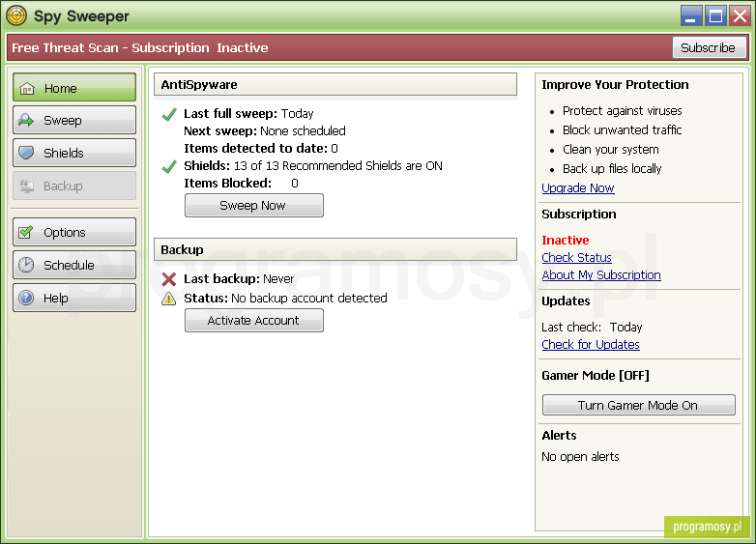
Task: Click the green check beside Shields status
Action: pos(169,167)
